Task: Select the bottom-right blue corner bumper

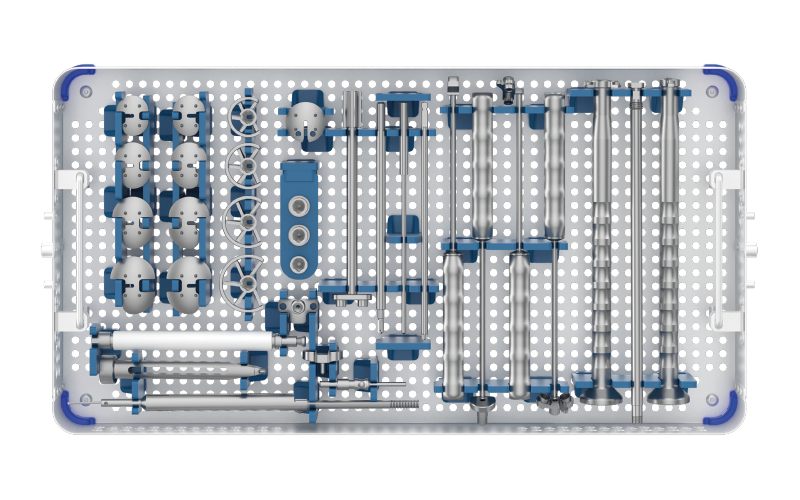Action: click(x=721, y=408)
